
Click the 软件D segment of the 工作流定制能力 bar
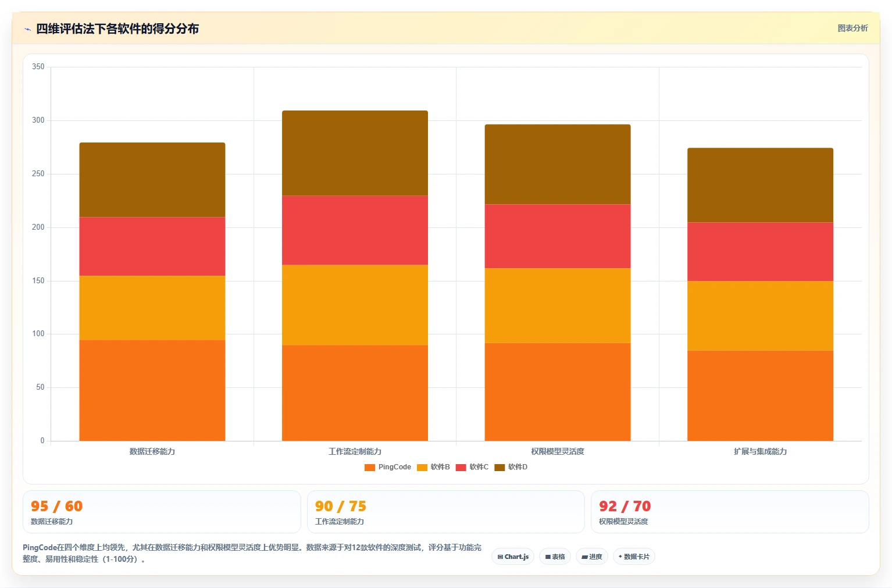(x=355, y=153)
